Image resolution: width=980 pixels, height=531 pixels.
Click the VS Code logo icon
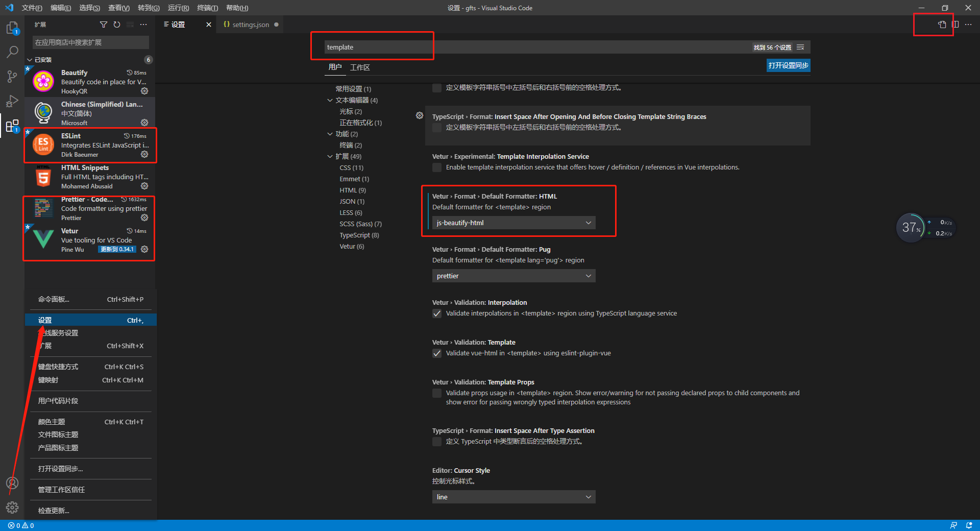tap(9, 8)
